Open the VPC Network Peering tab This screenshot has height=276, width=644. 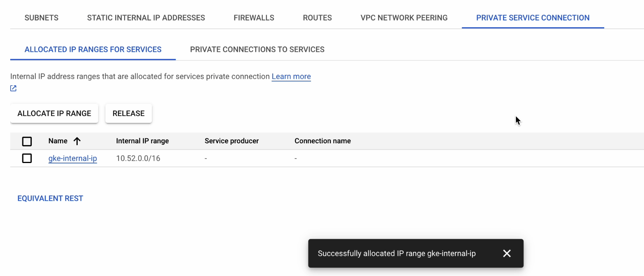point(404,18)
